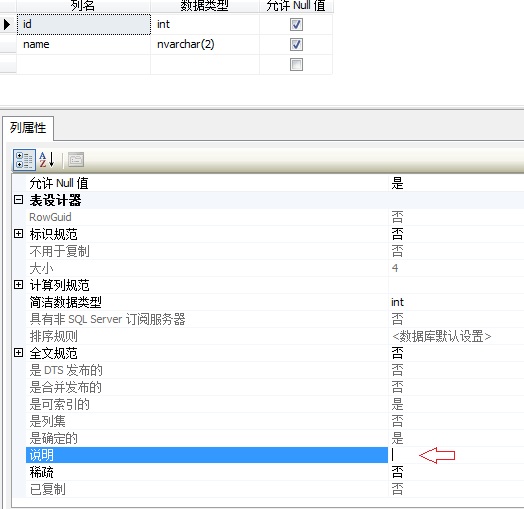This screenshot has width=524, height=509.
Task: Select the 是确定的 property row
Action: tap(275, 438)
